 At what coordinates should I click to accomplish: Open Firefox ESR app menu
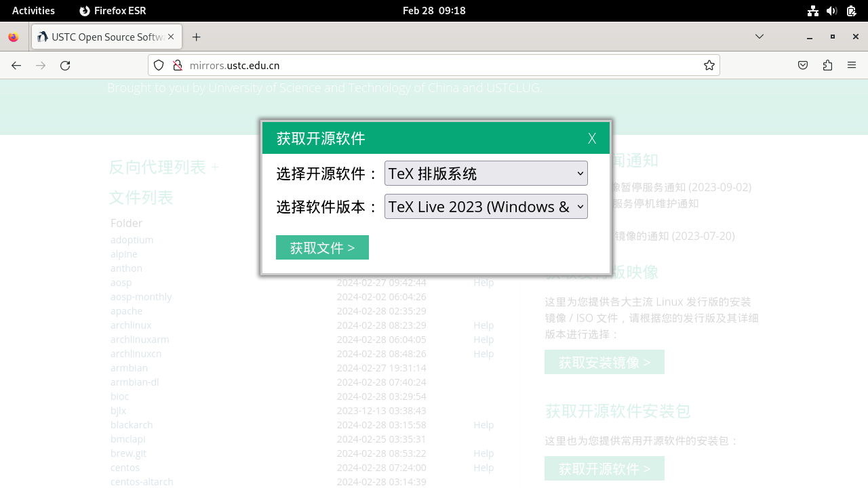pos(113,11)
